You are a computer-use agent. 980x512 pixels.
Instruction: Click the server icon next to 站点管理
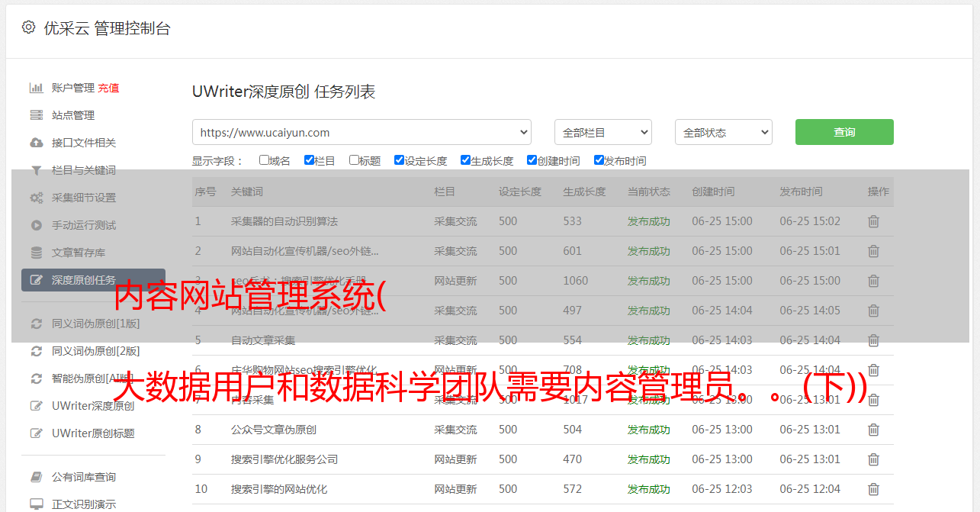[36, 115]
